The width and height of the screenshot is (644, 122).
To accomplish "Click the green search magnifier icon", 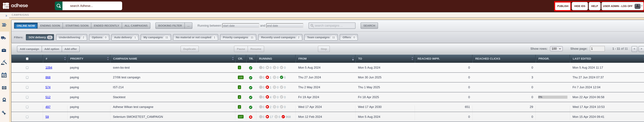I will [59, 6].
